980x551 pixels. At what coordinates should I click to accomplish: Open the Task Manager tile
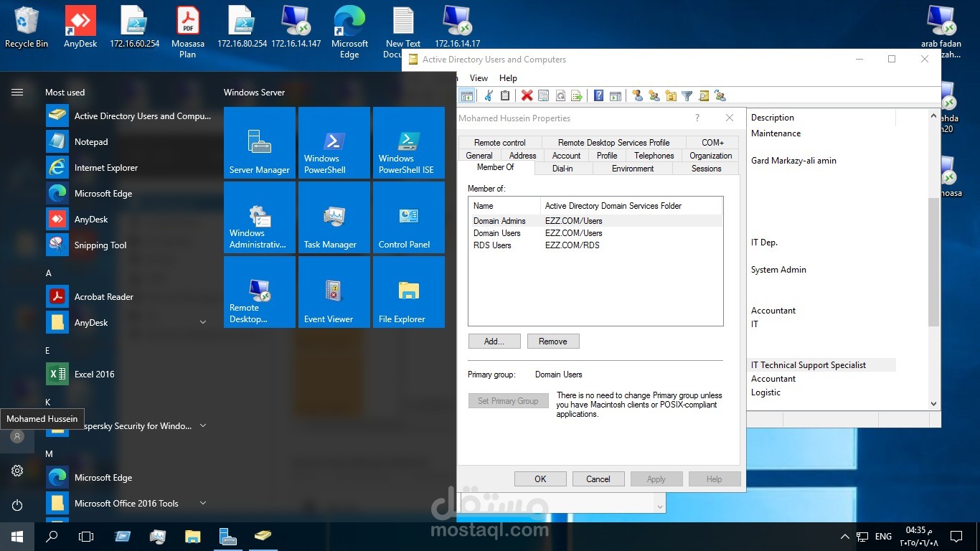tap(334, 217)
